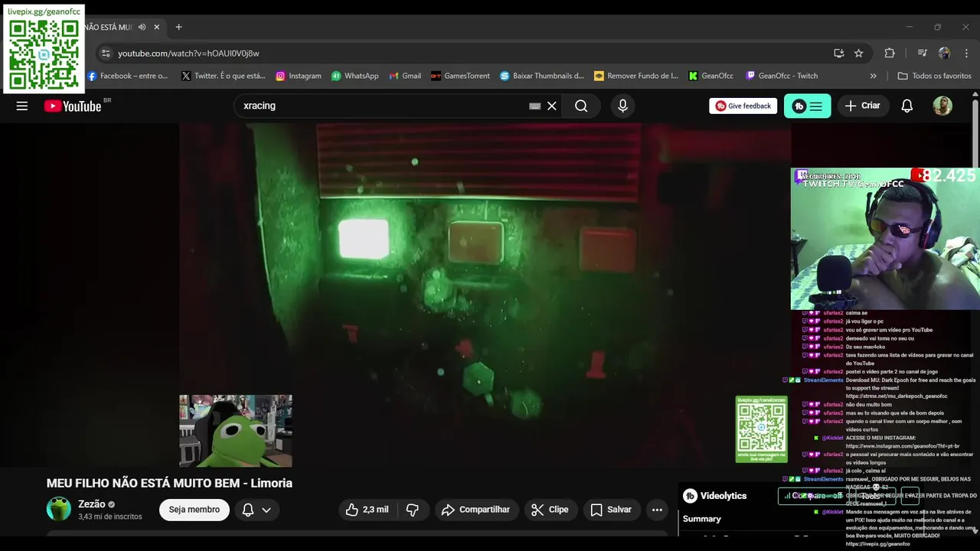Viewport: 980px width, 551px height.
Task: Open the YouTube guide hamburger menu
Action: coord(22,106)
